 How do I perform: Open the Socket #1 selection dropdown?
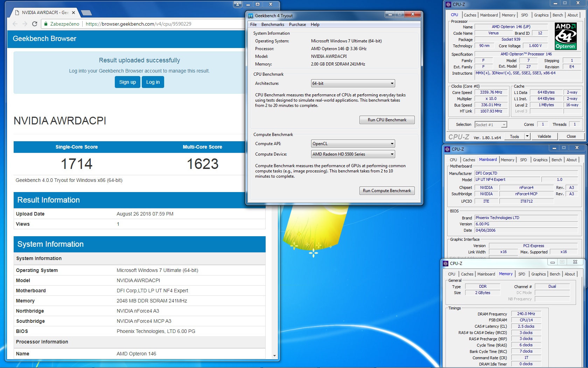click(x=491, y=125)
